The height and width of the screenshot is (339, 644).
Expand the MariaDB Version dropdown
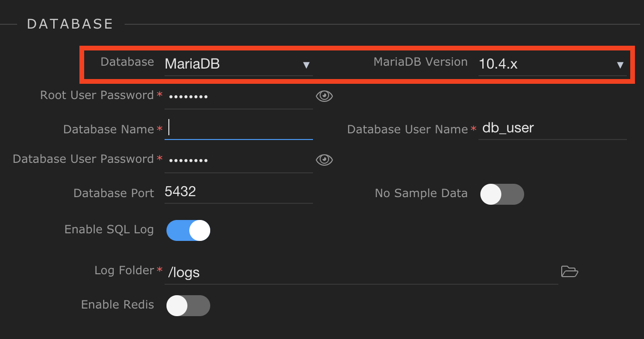(552, 64)
